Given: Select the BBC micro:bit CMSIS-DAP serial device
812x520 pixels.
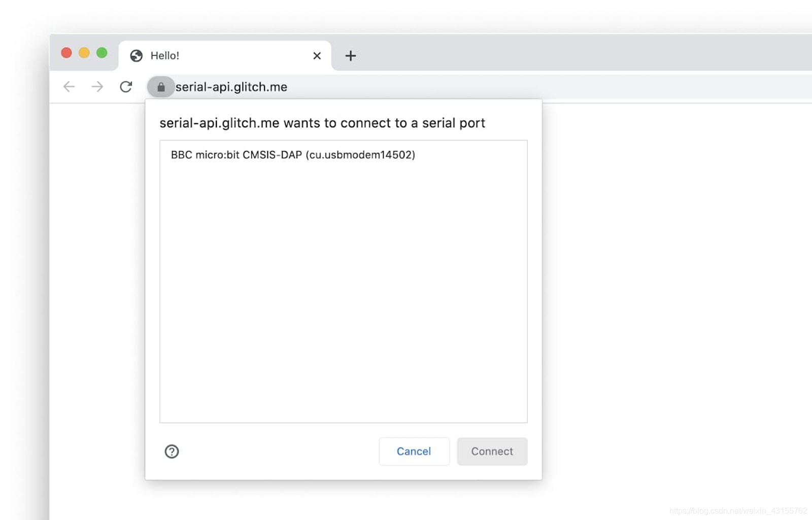Looking at the screenshot, I should [293, 155].
